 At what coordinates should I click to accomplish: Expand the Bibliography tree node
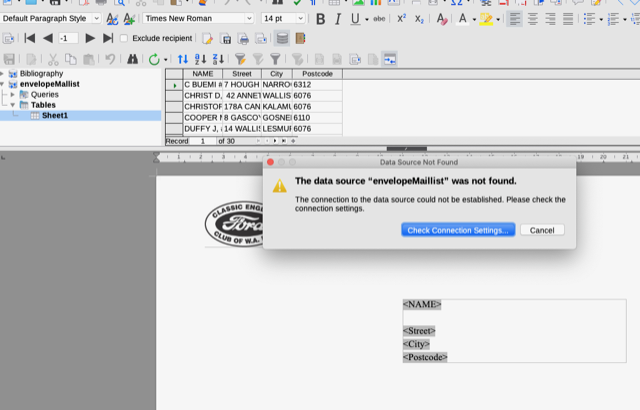coord(2,73)
